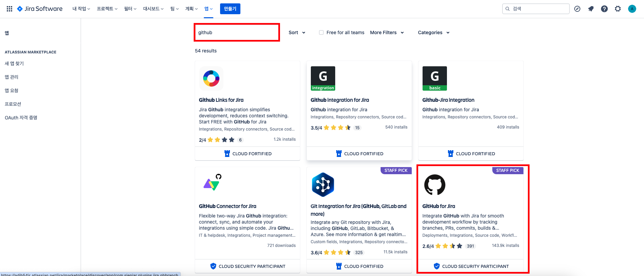
Task: Click the STAFF PICK label on Git Integration card
Action: point(396,170)
